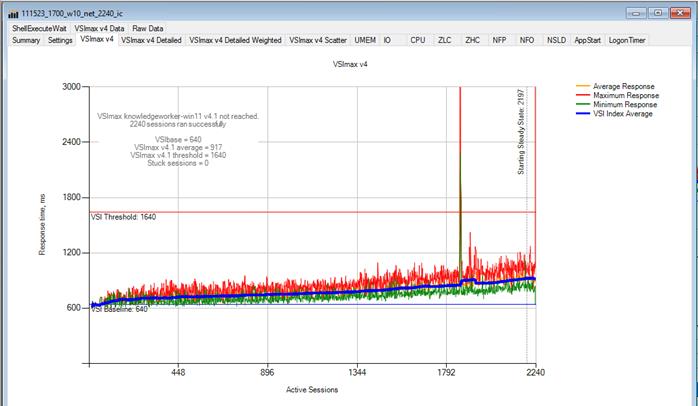Open the ShellExecuteWait tab
The width and height of the screenshot is (698, 406).
[39, 28]
